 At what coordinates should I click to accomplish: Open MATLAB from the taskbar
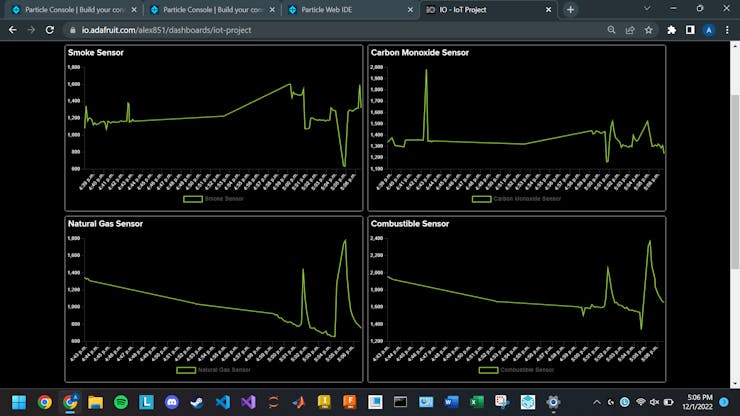coord(299,402)
